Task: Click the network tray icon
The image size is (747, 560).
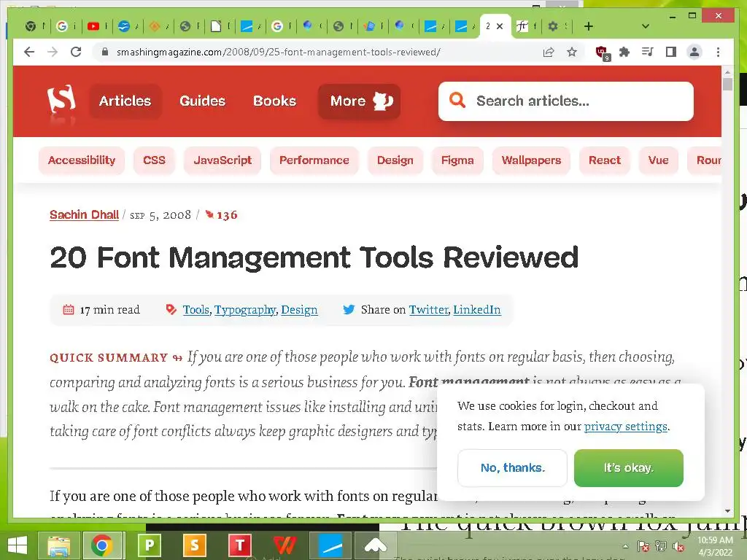Action: pyautogui.click(x=661, y=546)
